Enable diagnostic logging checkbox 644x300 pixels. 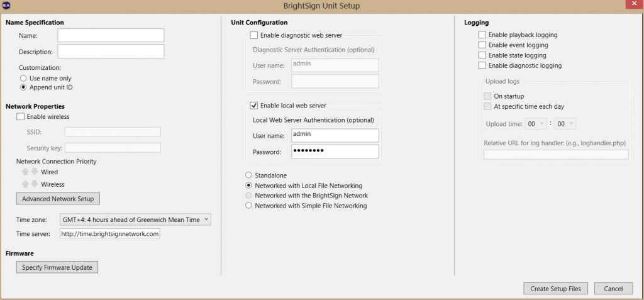pyautogui.click(x=482, y=65)
